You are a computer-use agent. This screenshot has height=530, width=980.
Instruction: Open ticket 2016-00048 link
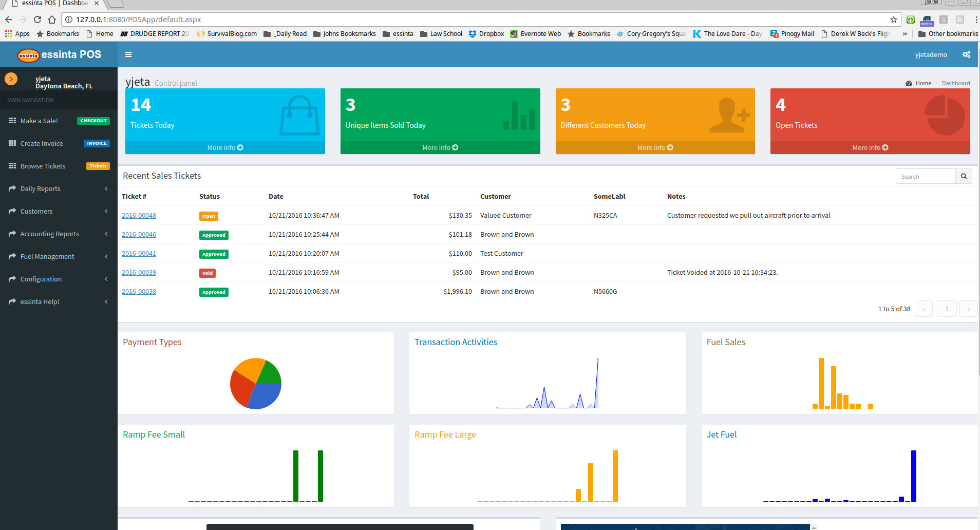[139, 216]
